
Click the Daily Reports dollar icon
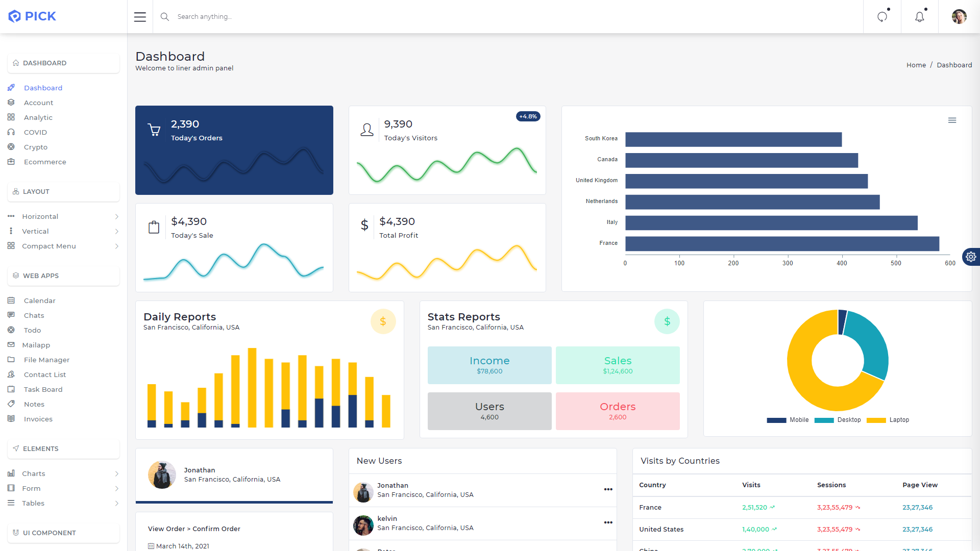click(383, 321)
